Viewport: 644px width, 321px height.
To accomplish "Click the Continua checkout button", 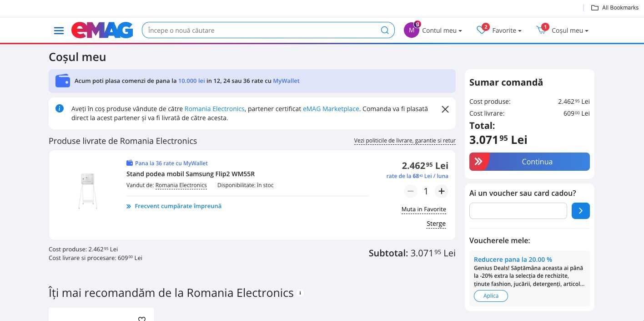I will pos(529,162).
